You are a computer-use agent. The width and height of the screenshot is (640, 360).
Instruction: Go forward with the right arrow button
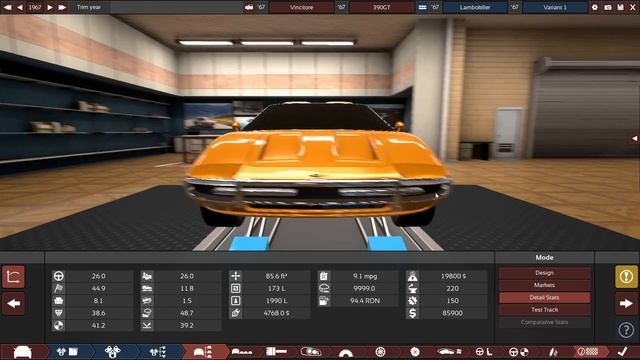pos(626,303)
